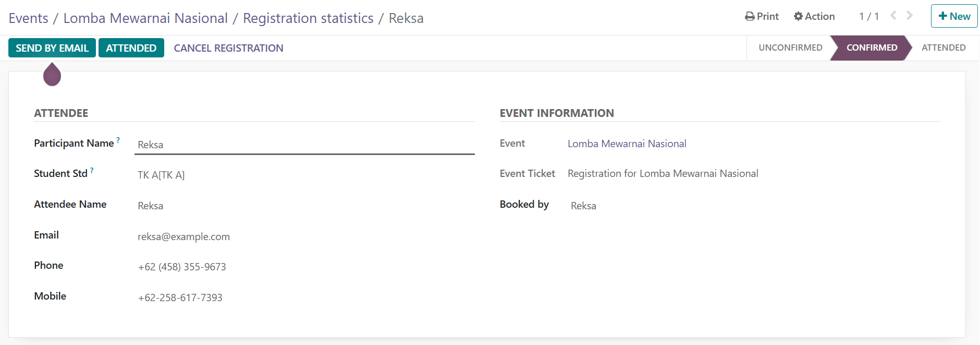This screenshot has height=345, width=980.
Task: Mark registration as Attended button
Action: click(131, 48)
